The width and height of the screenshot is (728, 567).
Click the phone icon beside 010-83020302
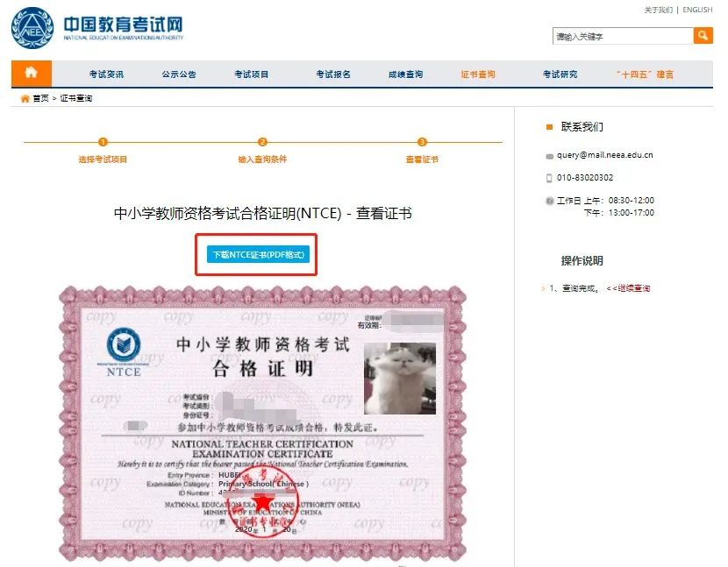[549, 178]
